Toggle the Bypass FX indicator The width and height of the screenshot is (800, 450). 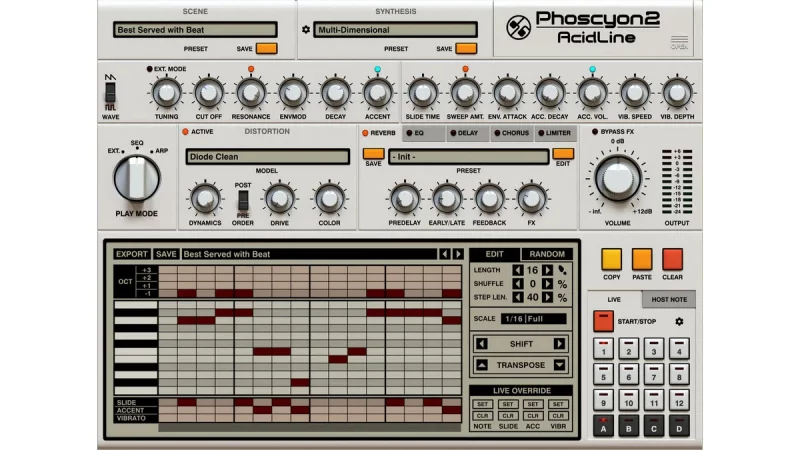(596, 132)
